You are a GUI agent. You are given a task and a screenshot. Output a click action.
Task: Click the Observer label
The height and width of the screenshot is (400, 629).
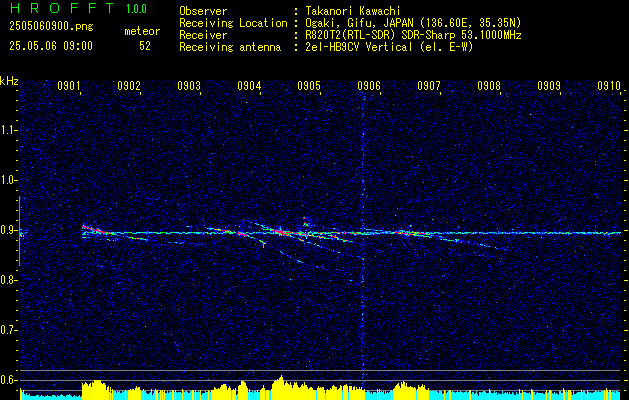(203, 11)
